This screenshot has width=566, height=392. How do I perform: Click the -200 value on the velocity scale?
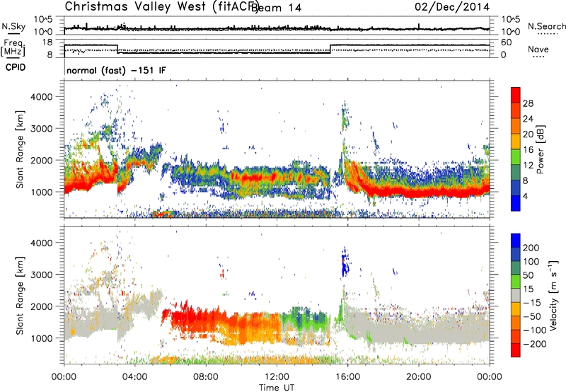[x=534, y=344]
